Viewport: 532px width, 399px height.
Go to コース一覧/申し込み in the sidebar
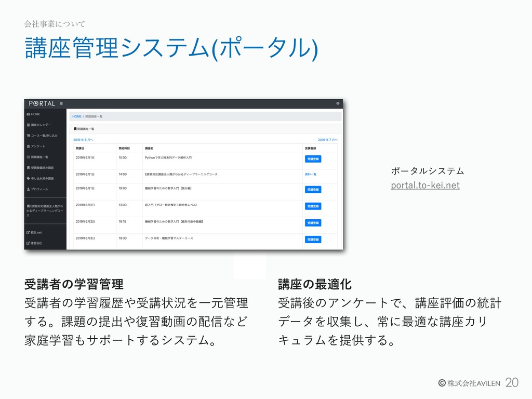42,136
